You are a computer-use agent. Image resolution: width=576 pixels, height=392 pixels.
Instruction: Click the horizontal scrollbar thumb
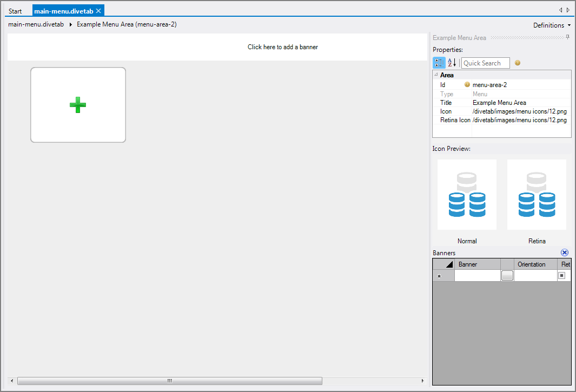[169, 381]
